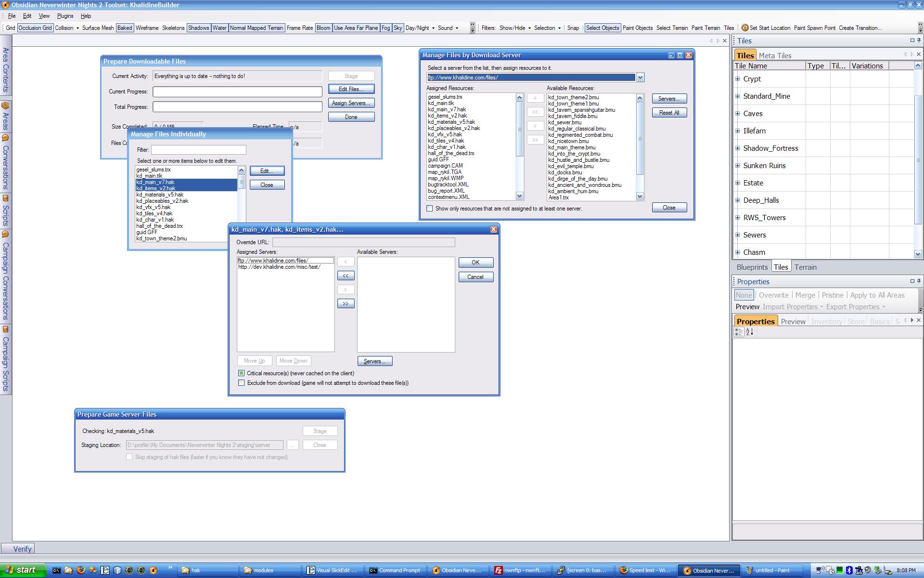Open the Day/Night dropdown
Image resolution: width=924 pixels, height=578 pixels.
point(420,28)
